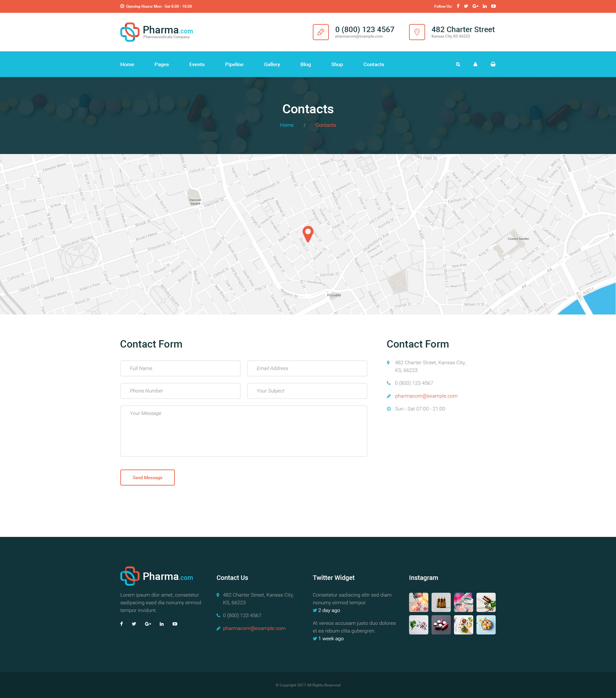Image resolution: width=616 pixels, height=698 pixels.
Task: Click the Facebook icon in the top bar
Action: click(x=458, y=6)
